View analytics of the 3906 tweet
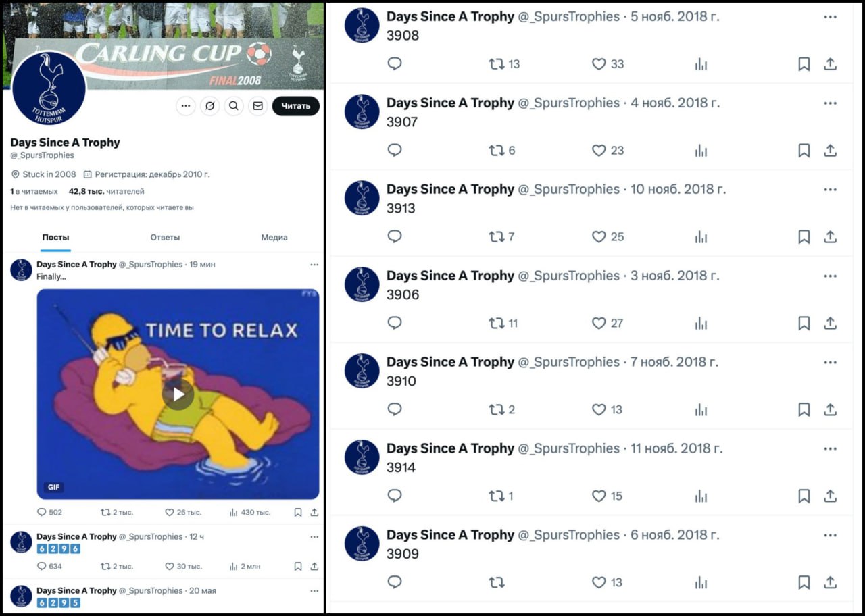Screen dimensions: 865x616 point(701,324)
